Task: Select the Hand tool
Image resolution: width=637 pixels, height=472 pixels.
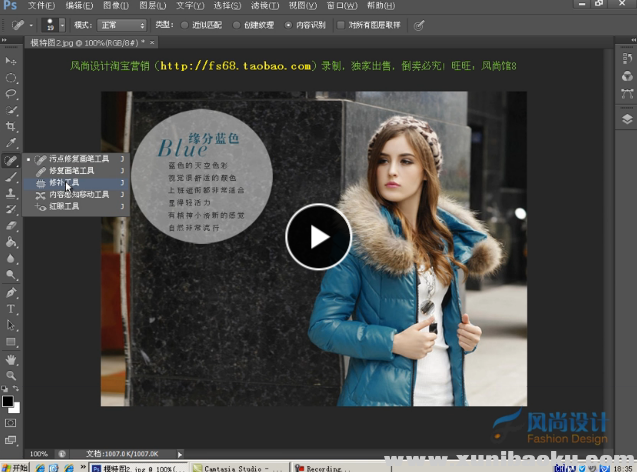Action: [x=11, y=359]
